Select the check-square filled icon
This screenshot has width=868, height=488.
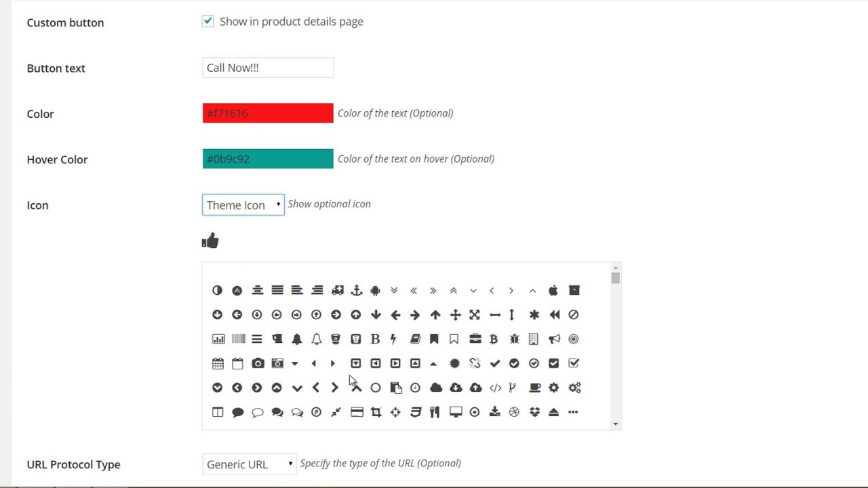pos(554,363)
